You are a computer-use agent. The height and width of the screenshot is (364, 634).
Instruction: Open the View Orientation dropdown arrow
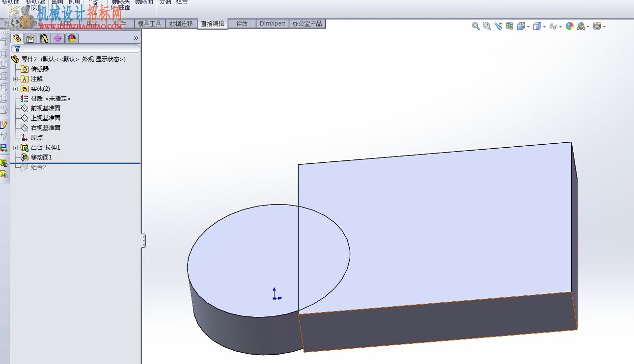[x=528, y=26]
